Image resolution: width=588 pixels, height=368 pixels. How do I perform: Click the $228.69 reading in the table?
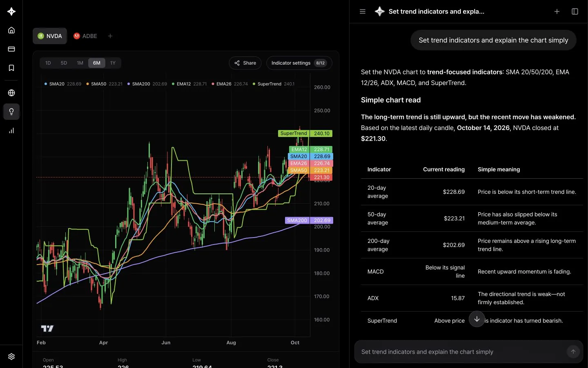(x=454, y=192)
